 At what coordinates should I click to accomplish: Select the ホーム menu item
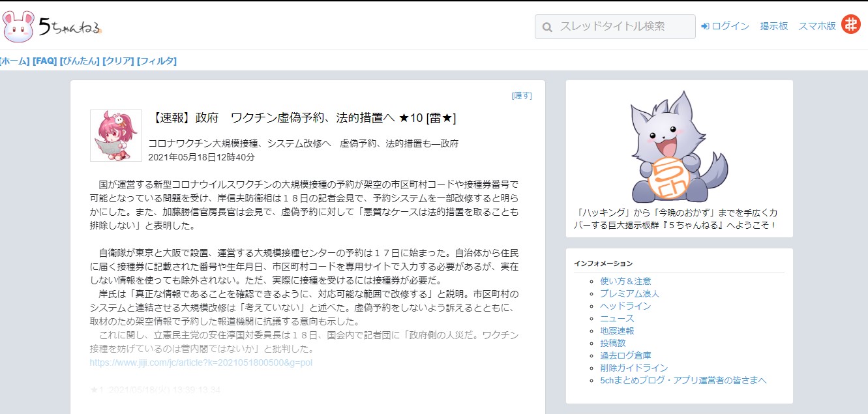14,61
